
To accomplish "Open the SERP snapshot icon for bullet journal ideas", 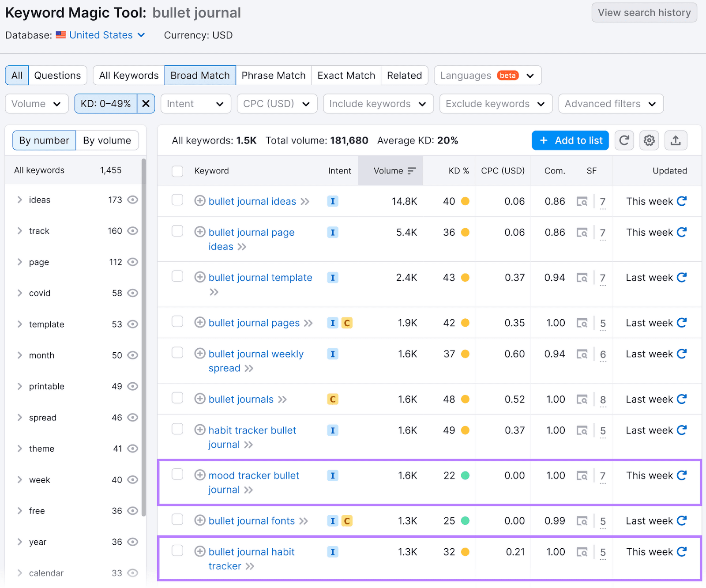I will (x=582, y=201).
